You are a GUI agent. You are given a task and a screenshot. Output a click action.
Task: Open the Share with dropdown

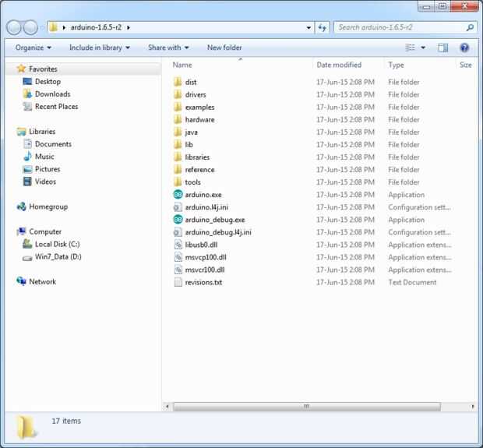[x=168, y=48]
